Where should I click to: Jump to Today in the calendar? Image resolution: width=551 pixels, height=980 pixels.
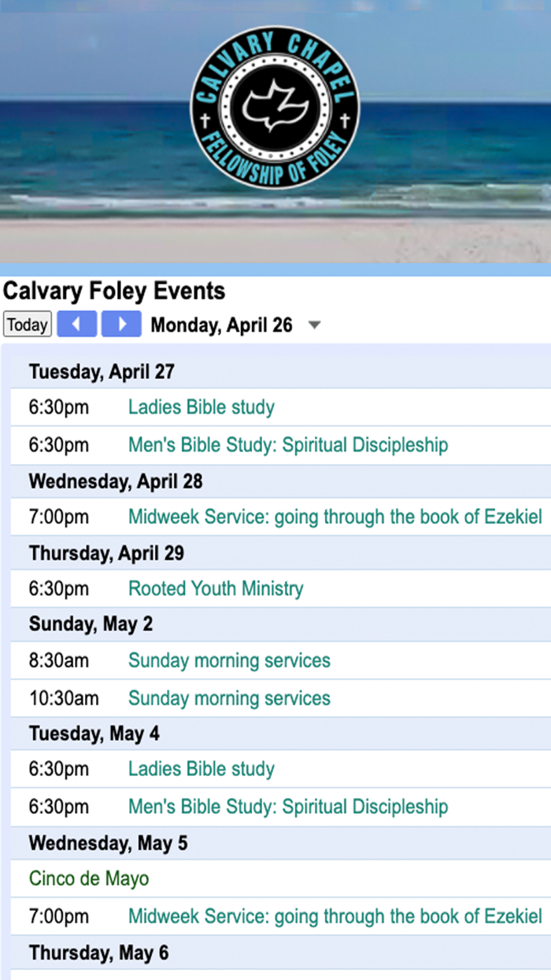[x=27, y=324]
